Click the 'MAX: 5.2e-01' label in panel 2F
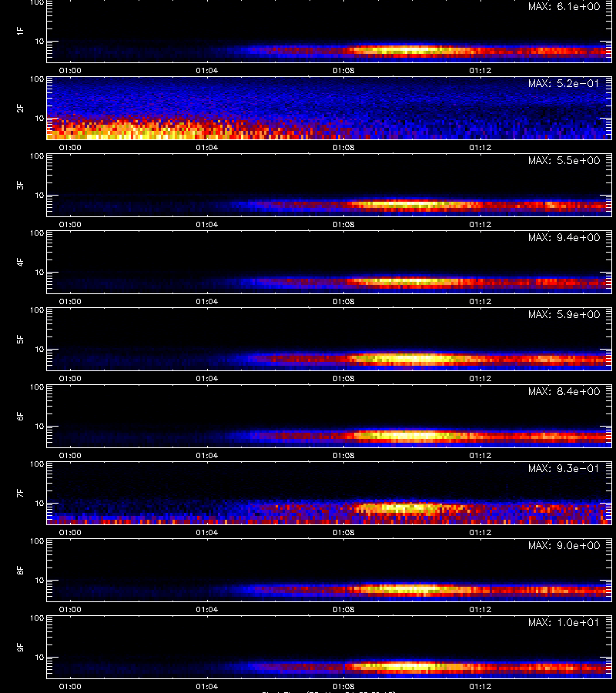 pos(564,83)
